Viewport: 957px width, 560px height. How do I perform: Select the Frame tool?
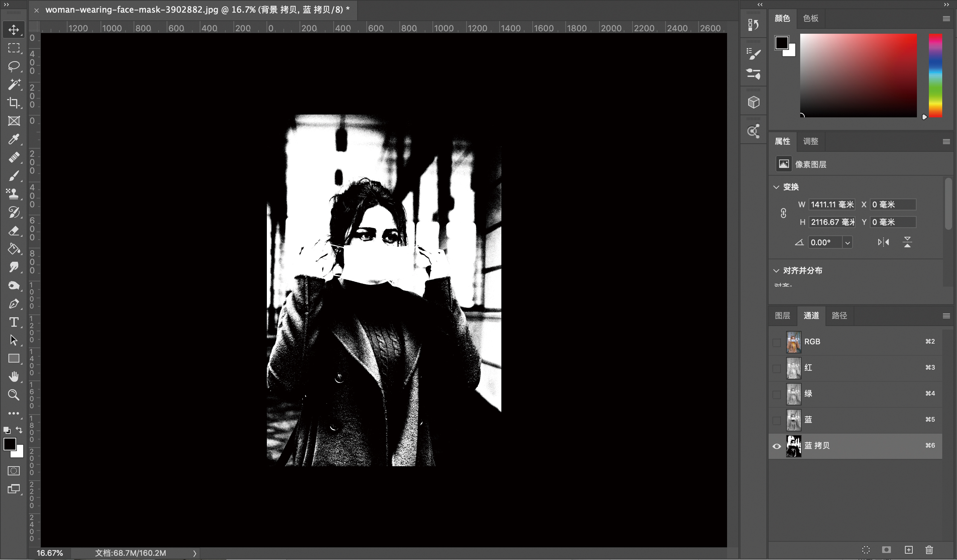pos(14,121)
